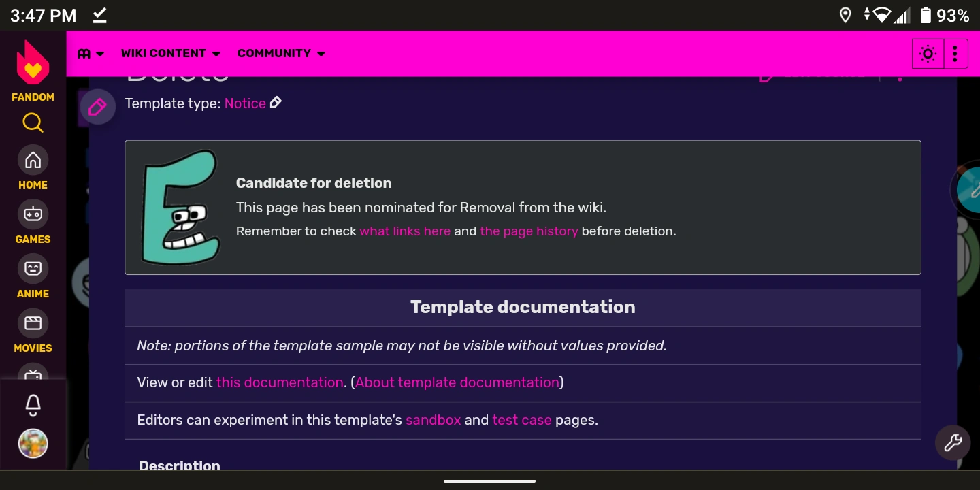Image resolution: width=980 pixels, height=490 pixels.
Task: Open the Games section icon
Action: coord(33,215)
